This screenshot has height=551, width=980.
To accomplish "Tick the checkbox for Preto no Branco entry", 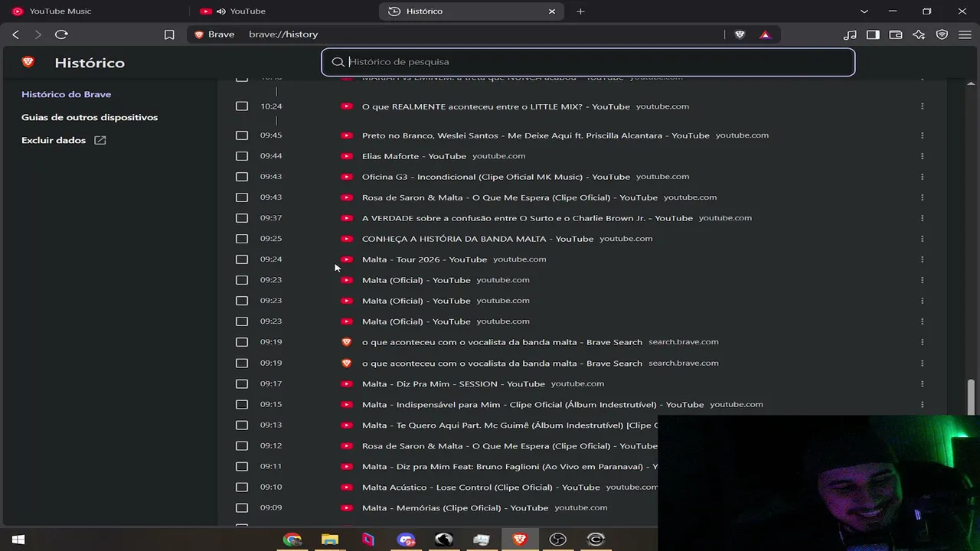I will point(242,135).
